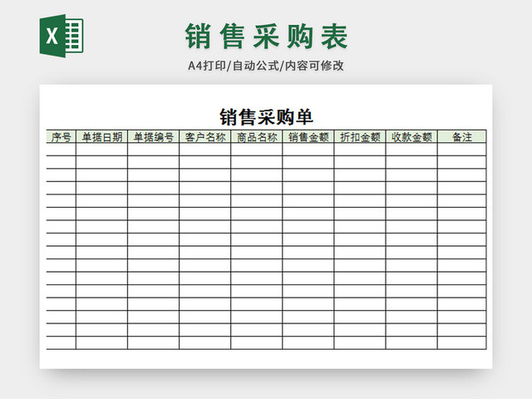
Task: Click the A4打印/自动公式/内容可修改 subtitle
Action: click(266, 66)
